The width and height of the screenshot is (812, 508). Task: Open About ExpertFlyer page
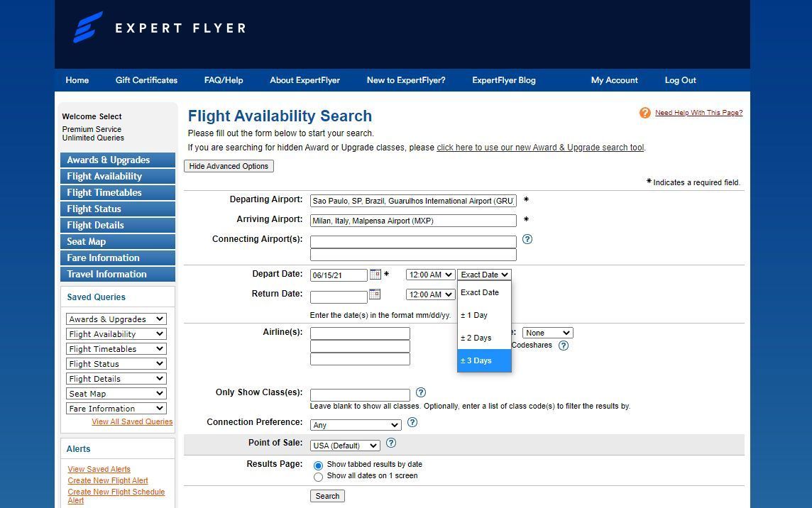point(305,80)
